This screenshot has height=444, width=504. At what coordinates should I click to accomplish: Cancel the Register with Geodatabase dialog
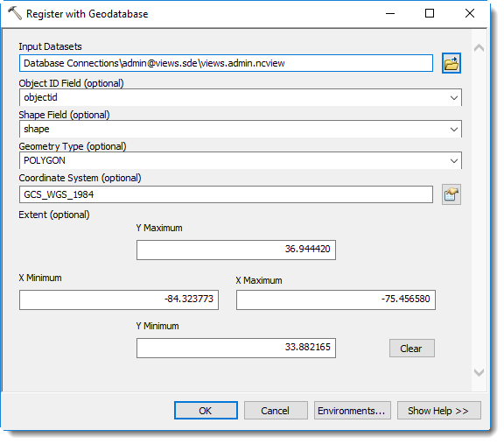276,410
